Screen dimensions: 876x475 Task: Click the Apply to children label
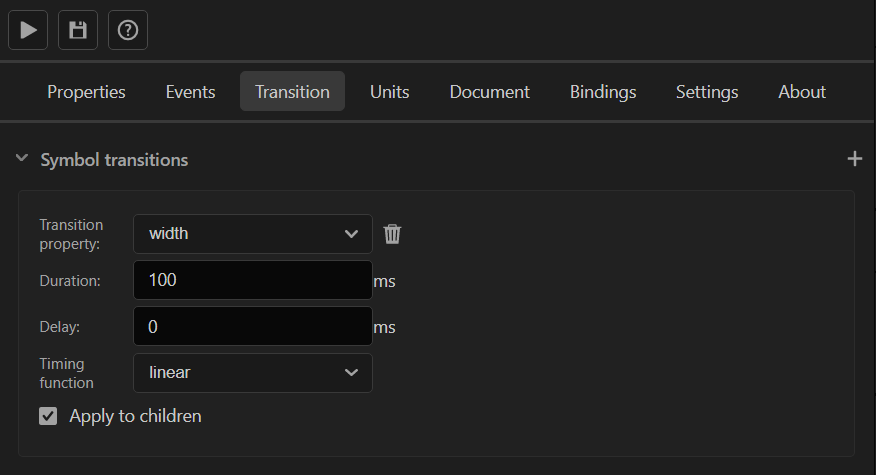point(135,416)
